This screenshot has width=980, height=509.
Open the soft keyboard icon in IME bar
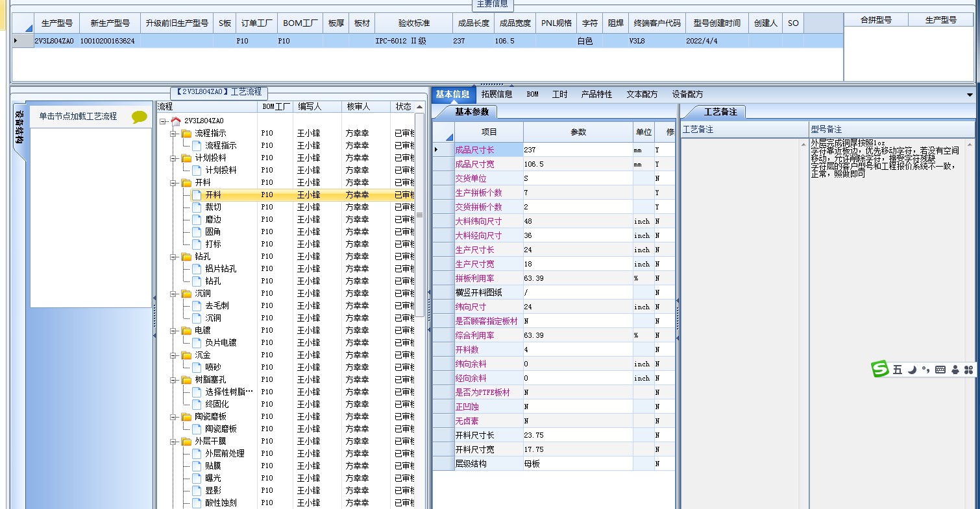coord(940,370)
